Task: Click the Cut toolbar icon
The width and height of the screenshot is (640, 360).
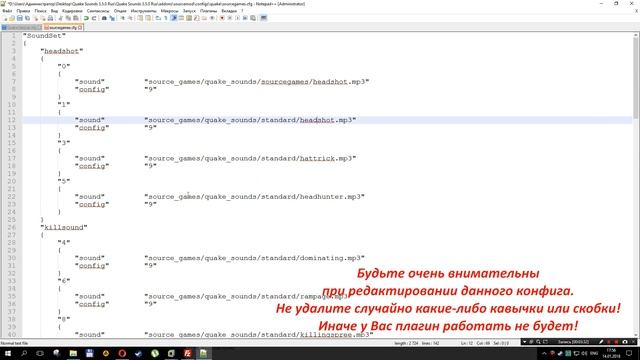Action: coord(60,18)
